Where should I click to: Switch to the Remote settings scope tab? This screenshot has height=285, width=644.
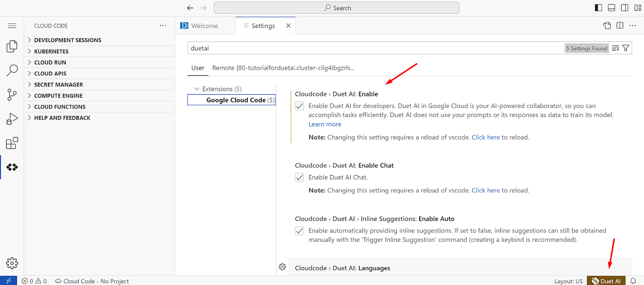283,68
